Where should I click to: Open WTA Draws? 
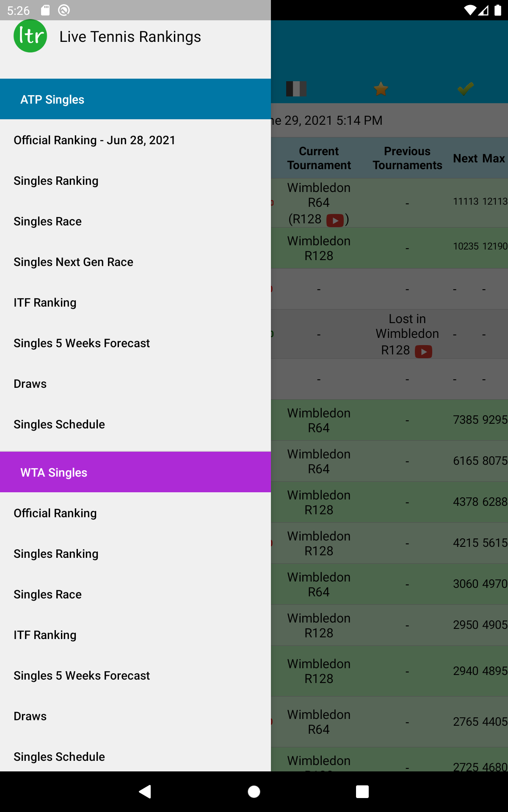[135, 716]
